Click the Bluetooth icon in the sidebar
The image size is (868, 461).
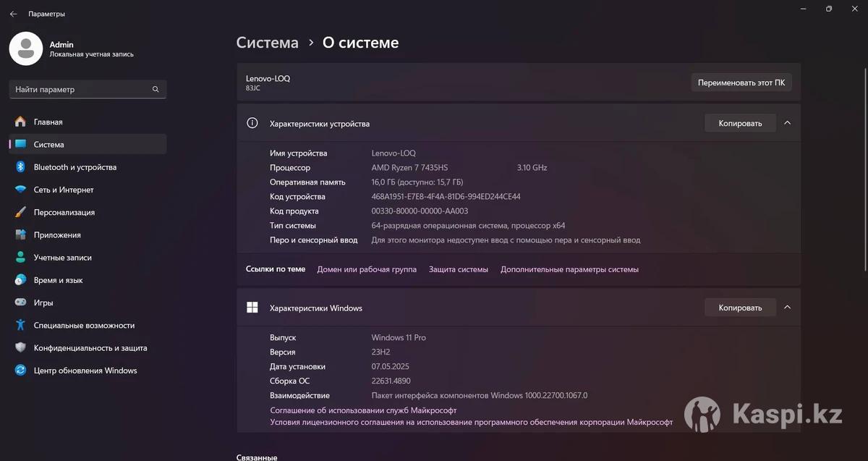pyautogui.click(x=20, y=167)
